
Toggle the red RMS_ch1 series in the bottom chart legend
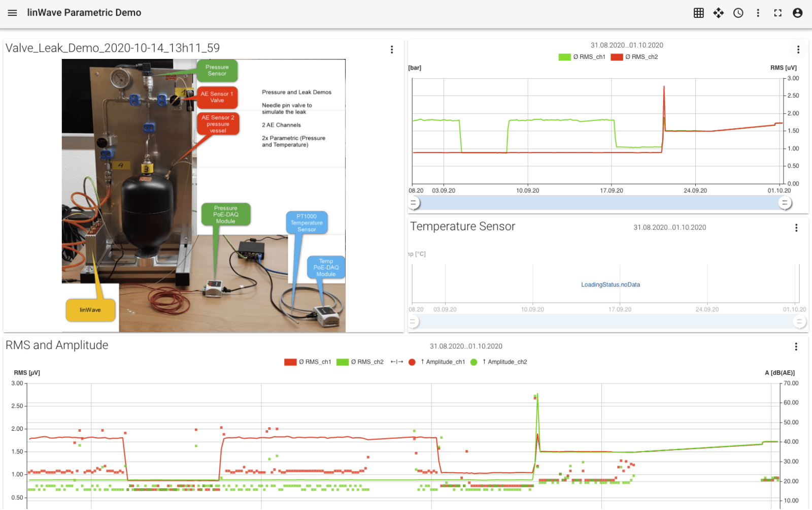[308, 362]
